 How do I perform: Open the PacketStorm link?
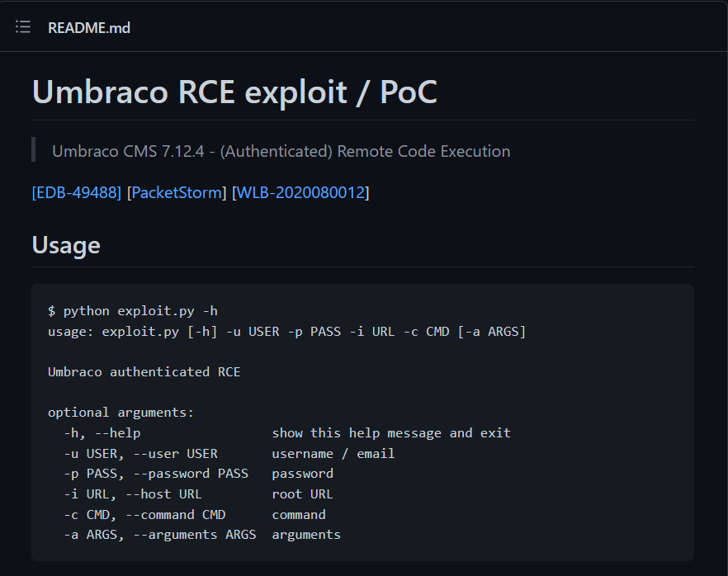pyautogui.click(x=177, y=192)
